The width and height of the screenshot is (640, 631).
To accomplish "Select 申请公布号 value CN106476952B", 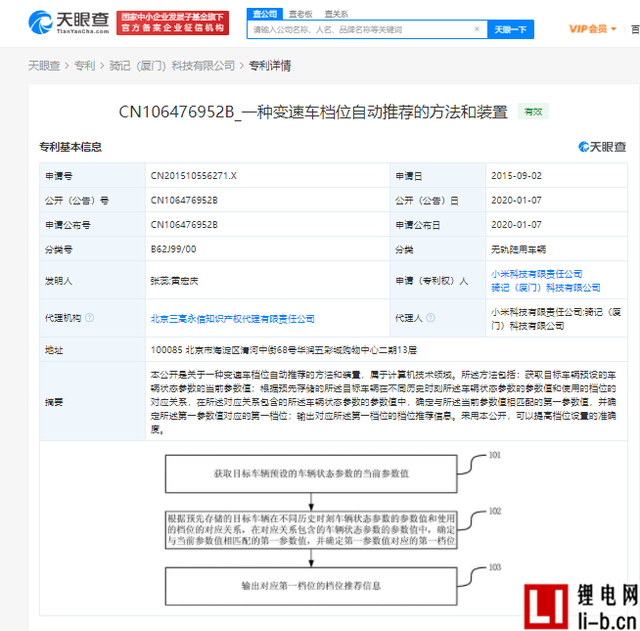I will point(184,224).
